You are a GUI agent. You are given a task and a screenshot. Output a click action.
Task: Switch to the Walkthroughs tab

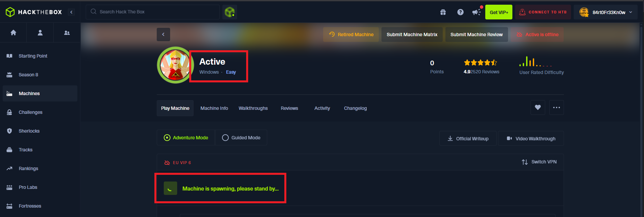(253, 108)
